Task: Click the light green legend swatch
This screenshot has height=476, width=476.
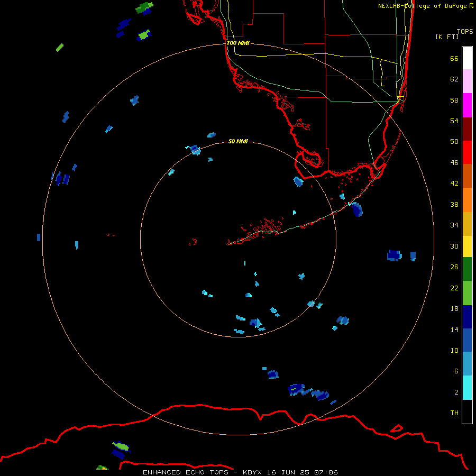Action: pyautogui.click(x=467, y=293)
